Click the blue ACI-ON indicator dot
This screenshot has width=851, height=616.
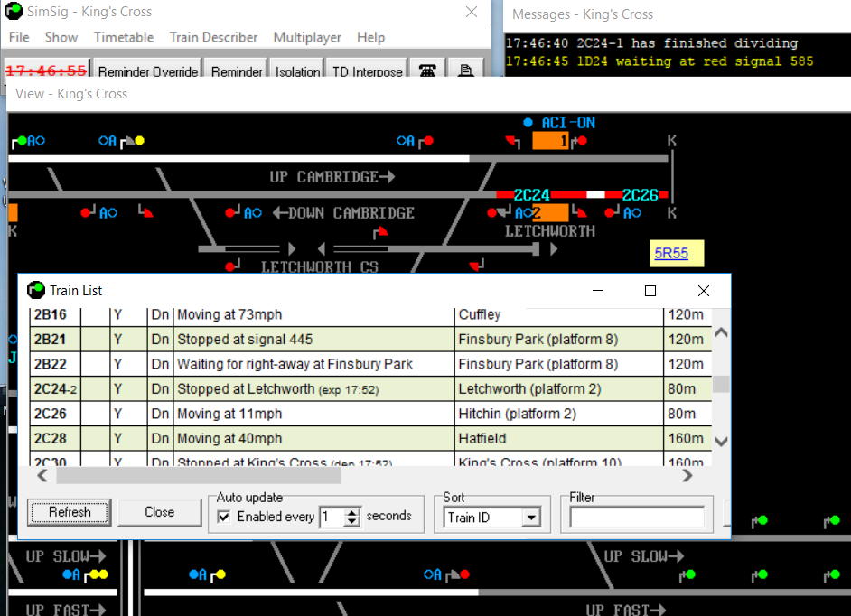point(528,123)
